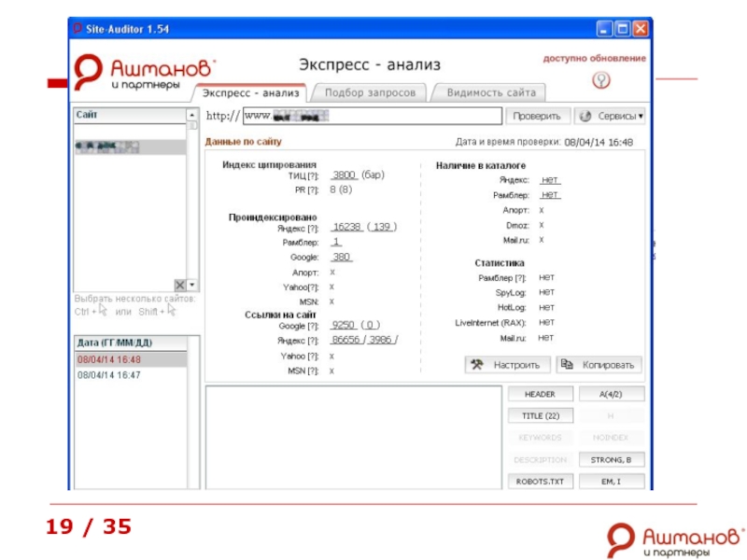Close the Site-Auditor window

click(641, 29)
